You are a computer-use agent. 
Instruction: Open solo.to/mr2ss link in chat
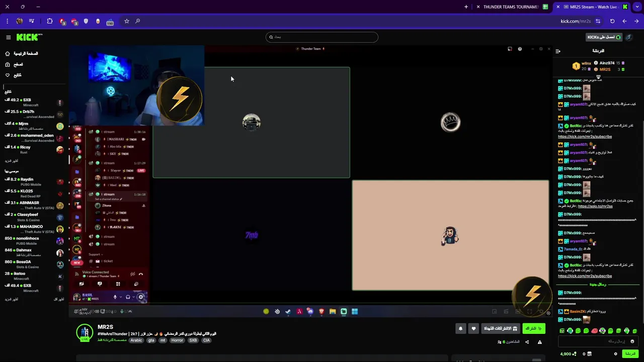[595, 206]
